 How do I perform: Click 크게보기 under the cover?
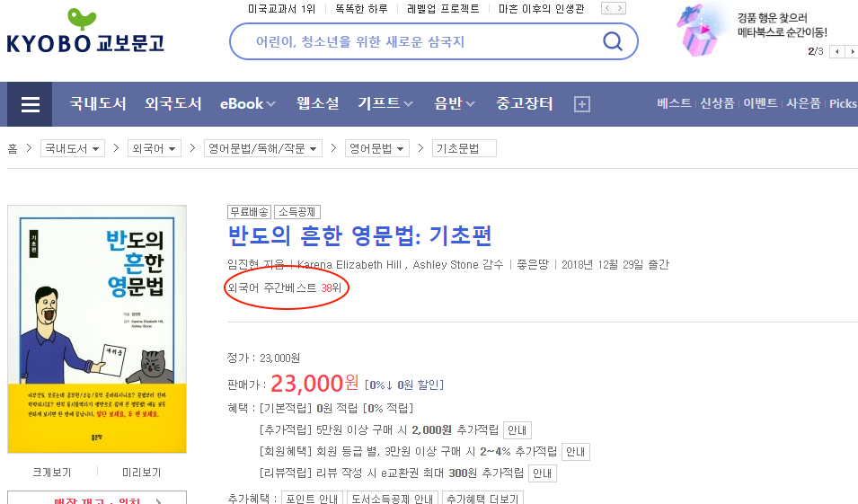point(52,473)
